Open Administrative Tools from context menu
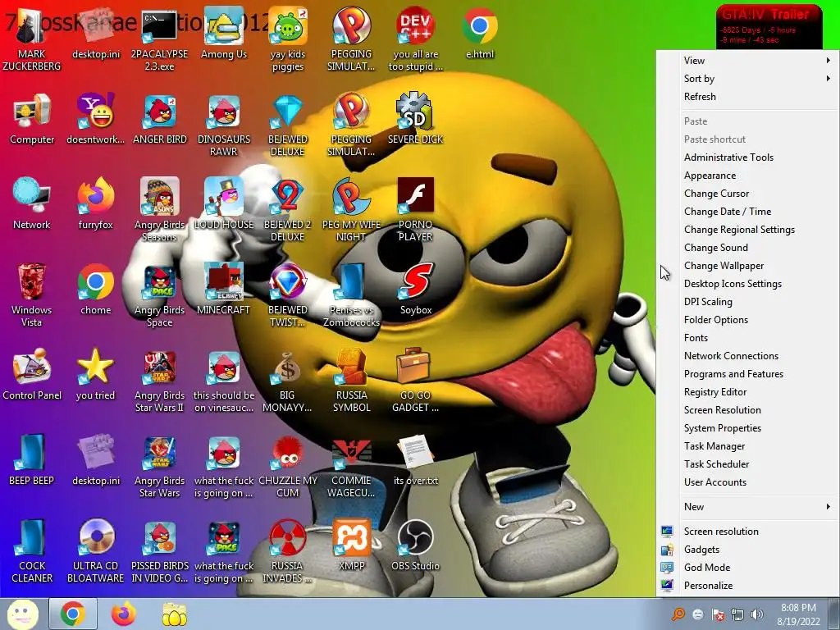The height and width of the screenshot is (630, 840). [747, 157]
